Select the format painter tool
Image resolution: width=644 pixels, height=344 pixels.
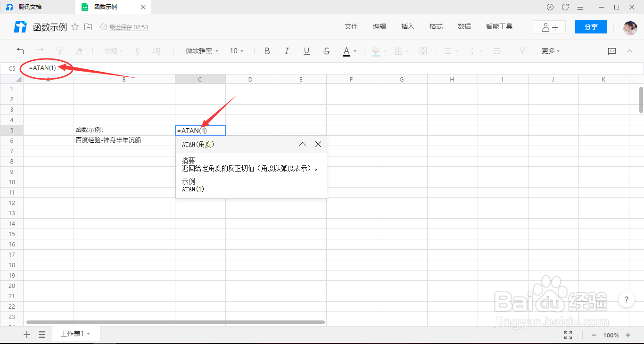click(x=60, y=51)
